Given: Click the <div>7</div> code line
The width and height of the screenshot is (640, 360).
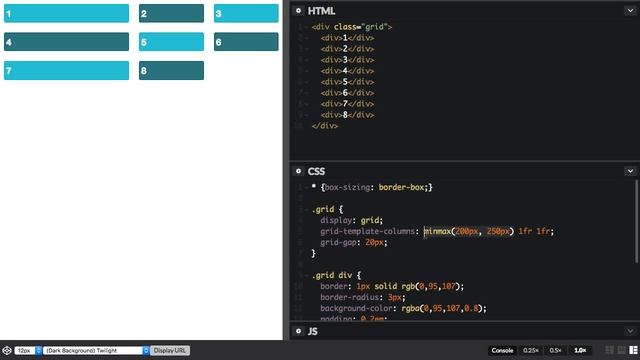Looking at the screenshot, I should (x=347, y=104).
